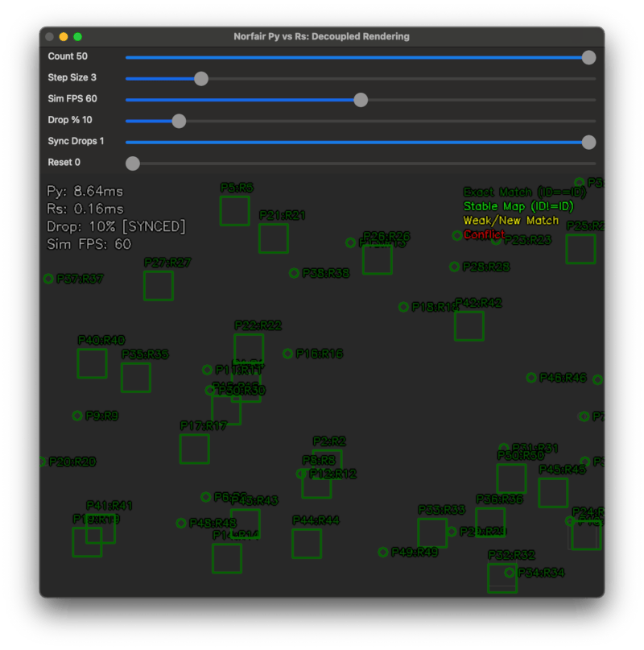
Task: Select the P5:R5 tracked square box
Action: (x=234, y=211)
